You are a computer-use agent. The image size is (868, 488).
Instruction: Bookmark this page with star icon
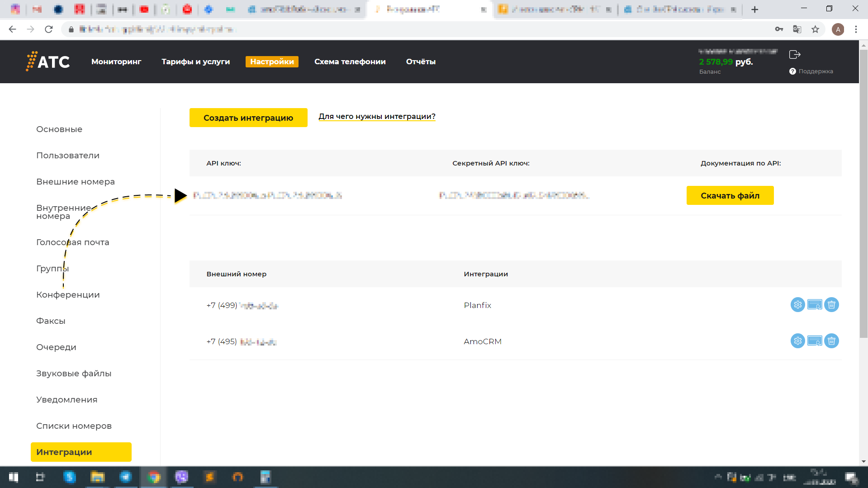[x=815, y=29]
